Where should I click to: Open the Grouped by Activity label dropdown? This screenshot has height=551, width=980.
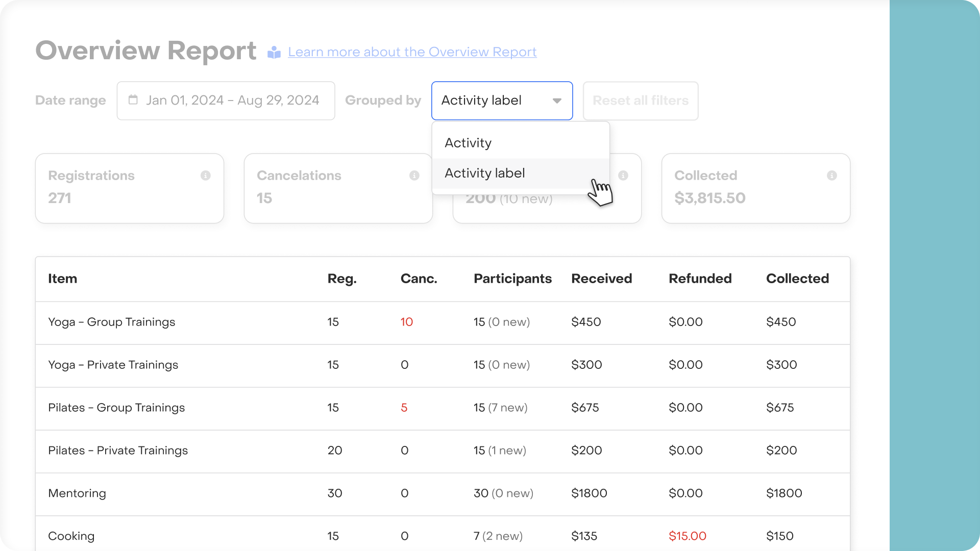coord(502,101)
